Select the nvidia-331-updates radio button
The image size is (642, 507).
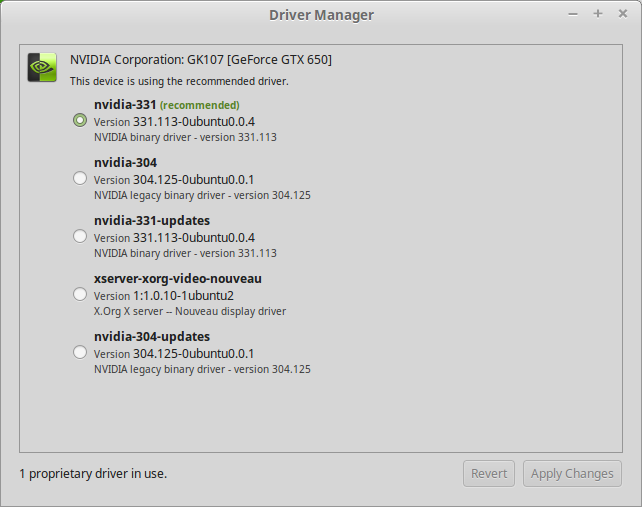(80, 236)
